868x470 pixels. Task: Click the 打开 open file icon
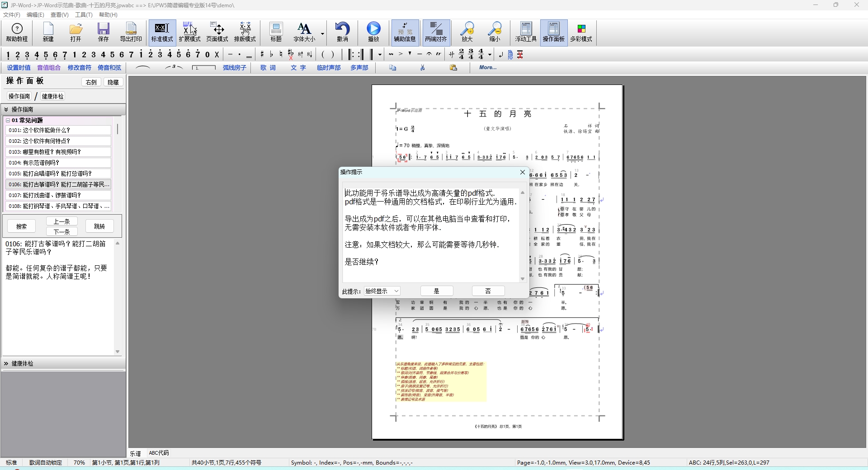(76, 32)
